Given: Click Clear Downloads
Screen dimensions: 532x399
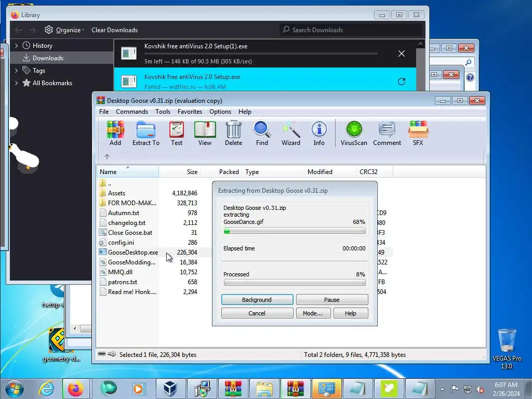Looking at the screenshot, I should pyautogui.click(x=114, y=30).
